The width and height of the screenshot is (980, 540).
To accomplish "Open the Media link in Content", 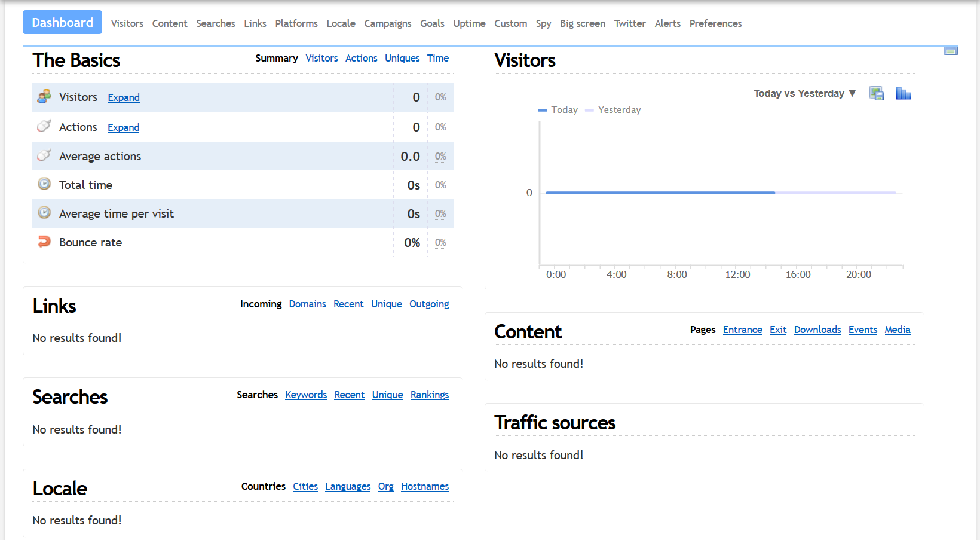I will (898, 330).
